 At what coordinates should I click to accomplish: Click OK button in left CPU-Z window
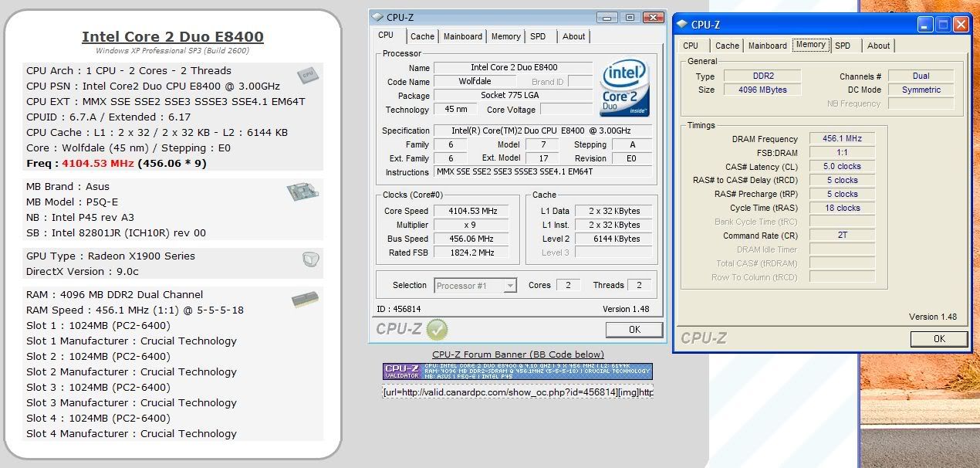click(634, 330)
